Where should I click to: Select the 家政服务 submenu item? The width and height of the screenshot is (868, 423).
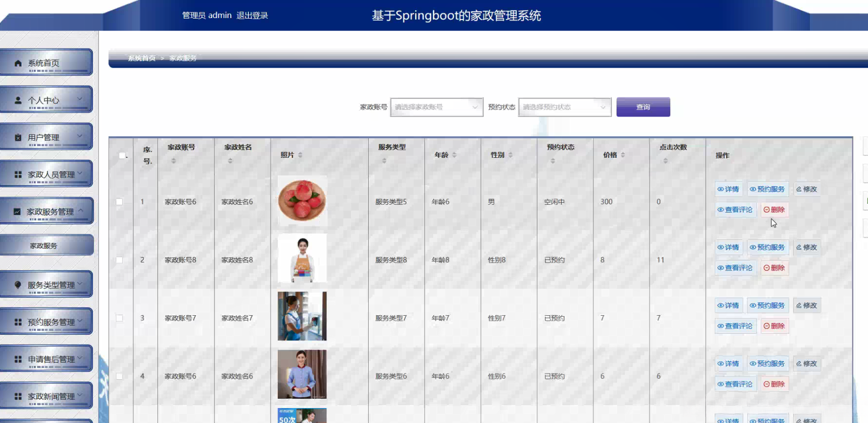[46, 246]
